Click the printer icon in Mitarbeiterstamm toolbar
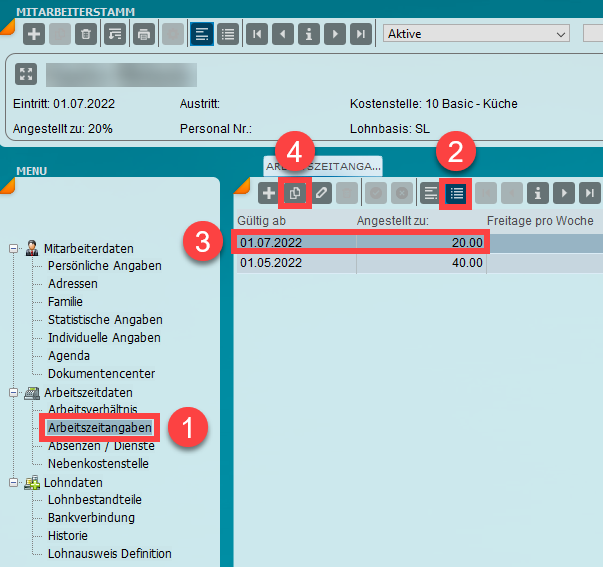 tap(144, 34)
